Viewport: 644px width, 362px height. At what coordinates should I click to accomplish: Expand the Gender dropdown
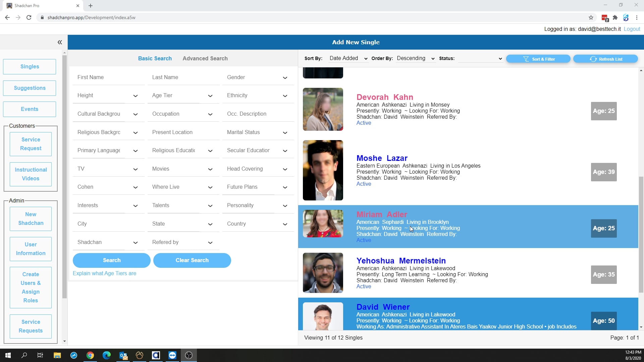285,77
